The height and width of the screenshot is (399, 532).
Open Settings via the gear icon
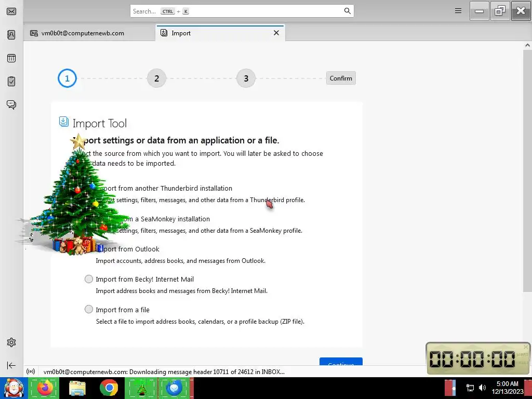(11, 342)
